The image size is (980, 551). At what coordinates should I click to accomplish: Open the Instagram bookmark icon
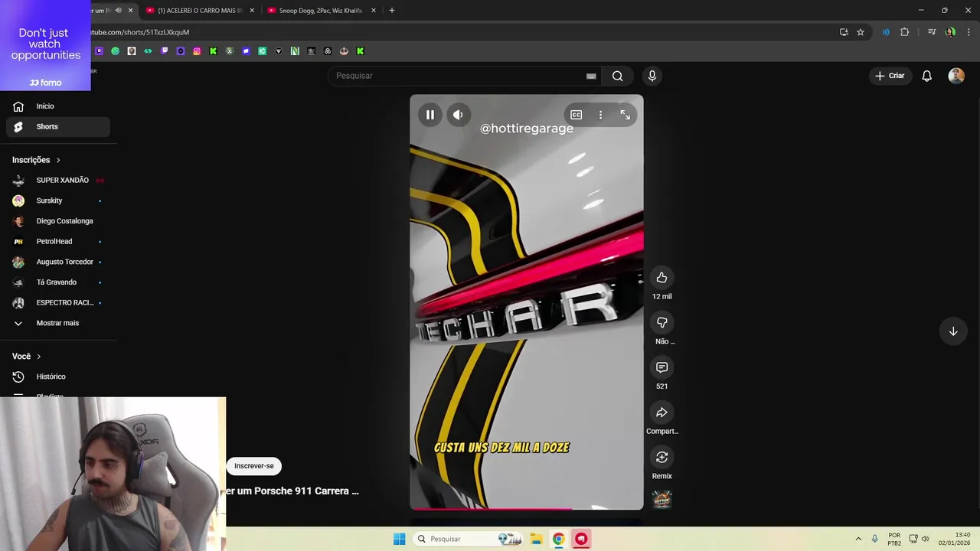tap(197, 51)
